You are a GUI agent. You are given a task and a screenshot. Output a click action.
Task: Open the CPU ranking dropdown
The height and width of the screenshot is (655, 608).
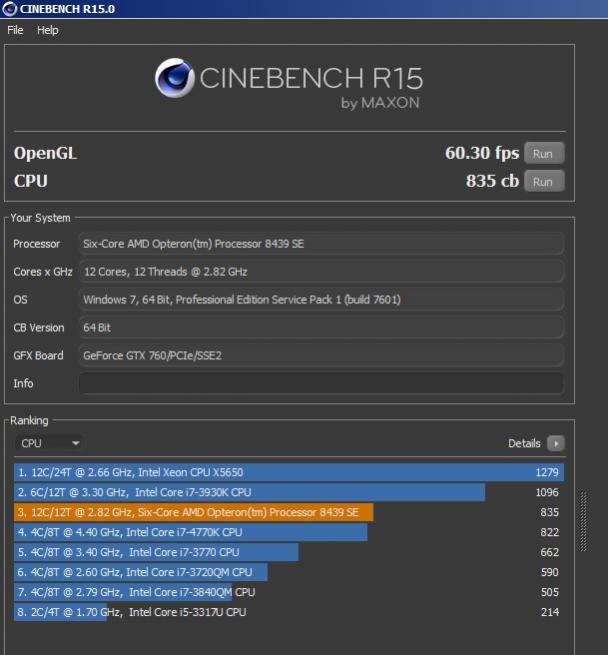[x=49, y=443]
